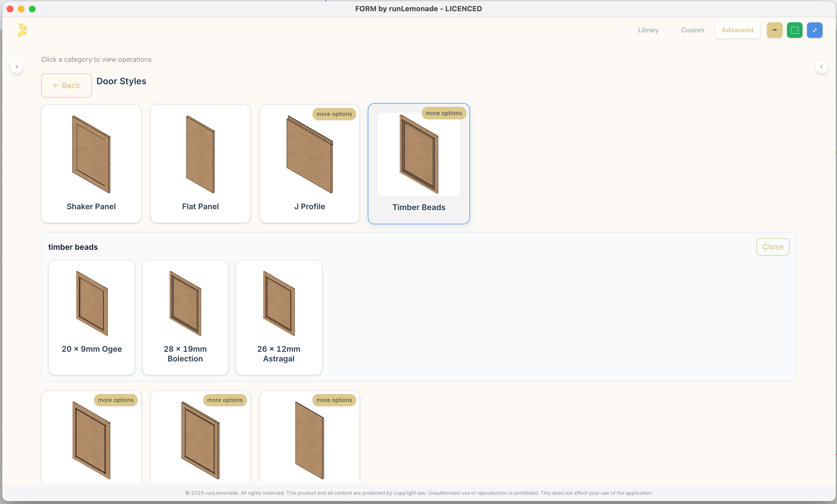
Task: Select the 28 × 19mm Bolection bead
Action: pyautogui.click(x=185, y=317)
